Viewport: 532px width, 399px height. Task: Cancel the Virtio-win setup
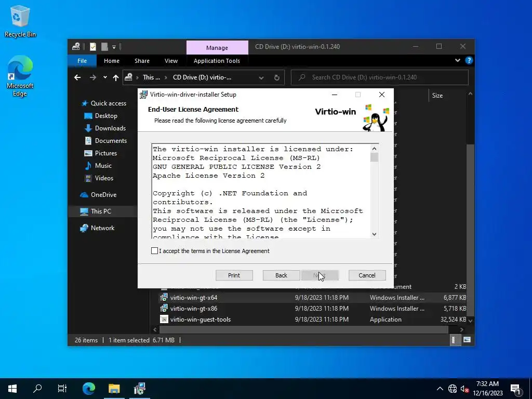pos(367,275)
